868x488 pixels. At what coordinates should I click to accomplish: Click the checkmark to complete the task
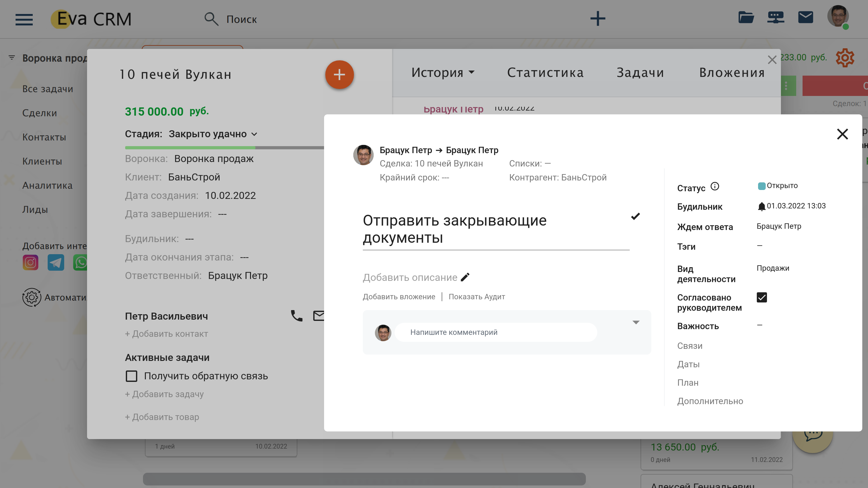click(635, 216)
